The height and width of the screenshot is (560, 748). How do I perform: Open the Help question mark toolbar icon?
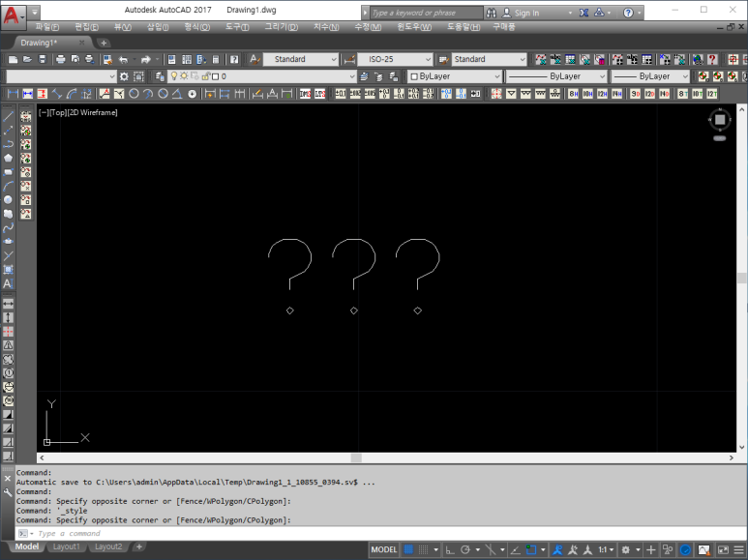click(x=234, y=59)
